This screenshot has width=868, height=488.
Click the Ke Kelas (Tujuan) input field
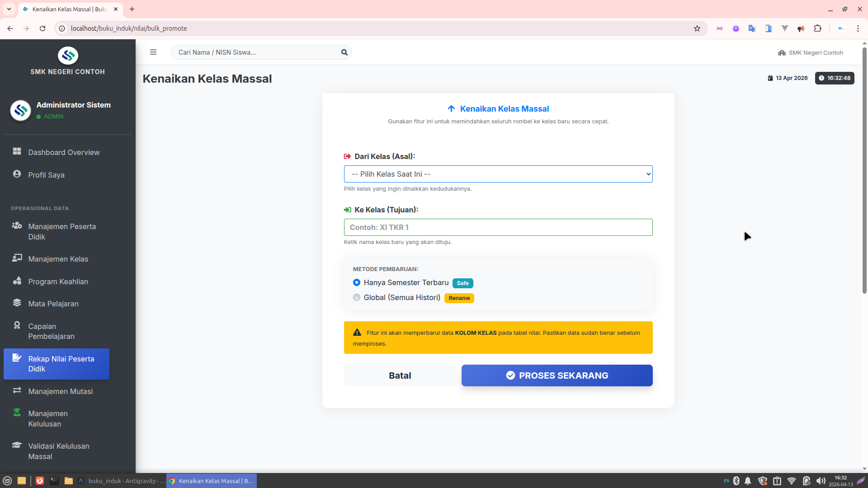(x=498, y=227)
